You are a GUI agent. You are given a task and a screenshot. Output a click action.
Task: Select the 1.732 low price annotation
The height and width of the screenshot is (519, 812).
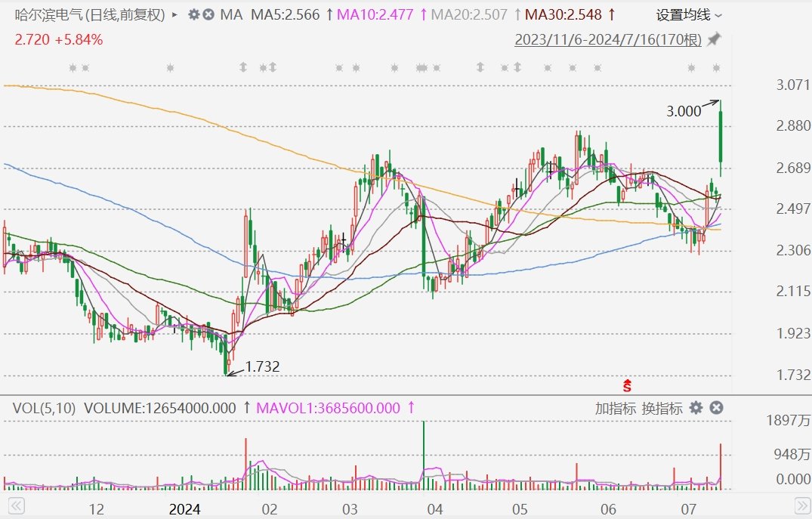pyautogui.click(x=262, y=366)
